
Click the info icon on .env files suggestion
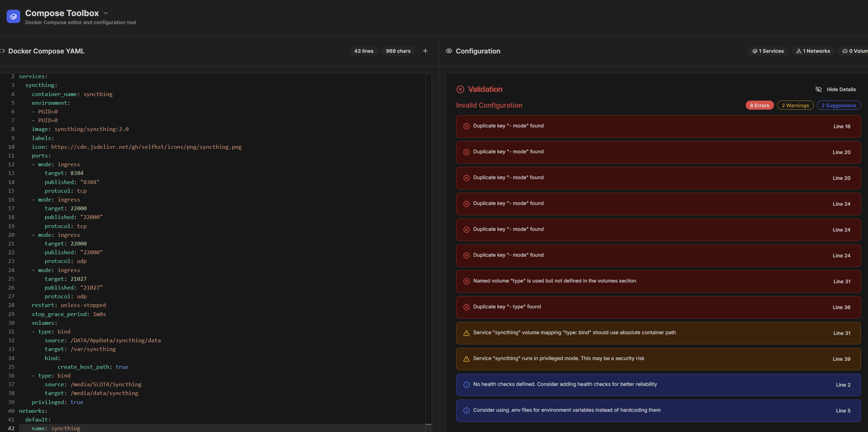click(466, 411)
